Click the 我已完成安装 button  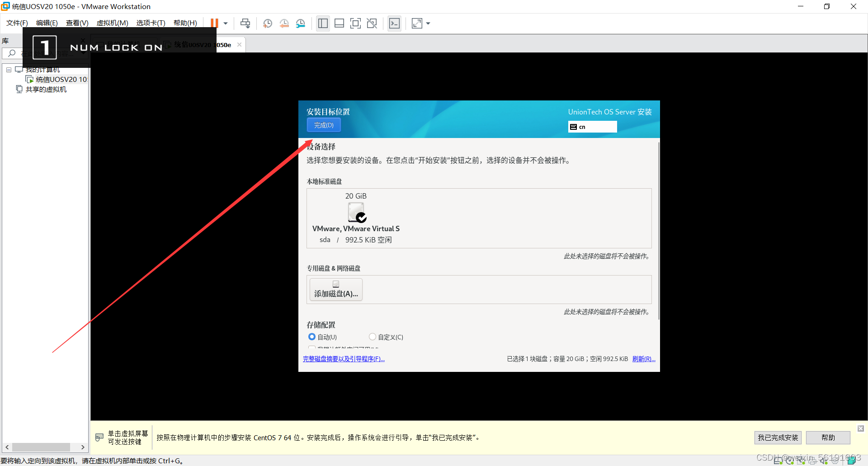tap(778, 437)
